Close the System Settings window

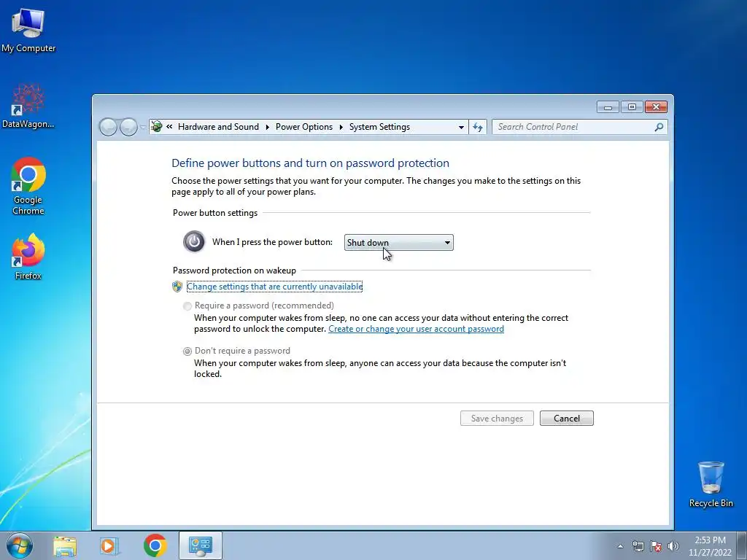tap(656, 106)
